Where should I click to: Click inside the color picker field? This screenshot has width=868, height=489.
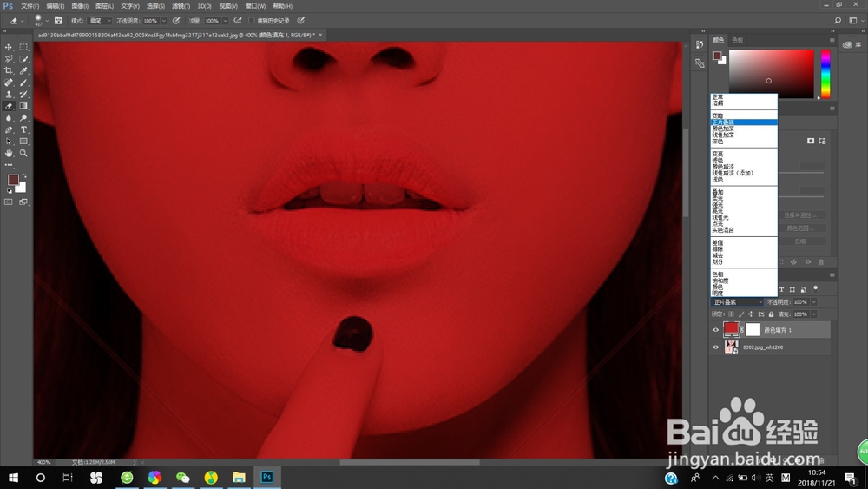pyautogui.click(x=771, y=74)
